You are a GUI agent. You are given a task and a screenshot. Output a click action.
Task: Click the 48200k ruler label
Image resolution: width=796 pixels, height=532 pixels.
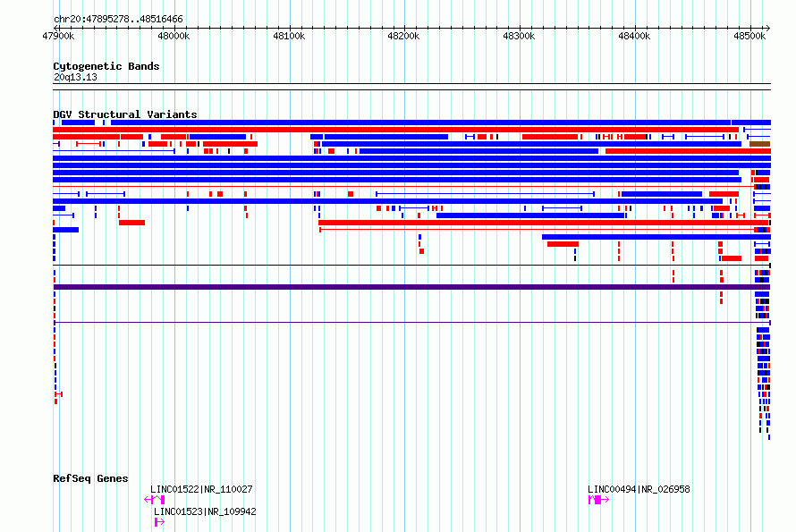click(x=403, y=36)
